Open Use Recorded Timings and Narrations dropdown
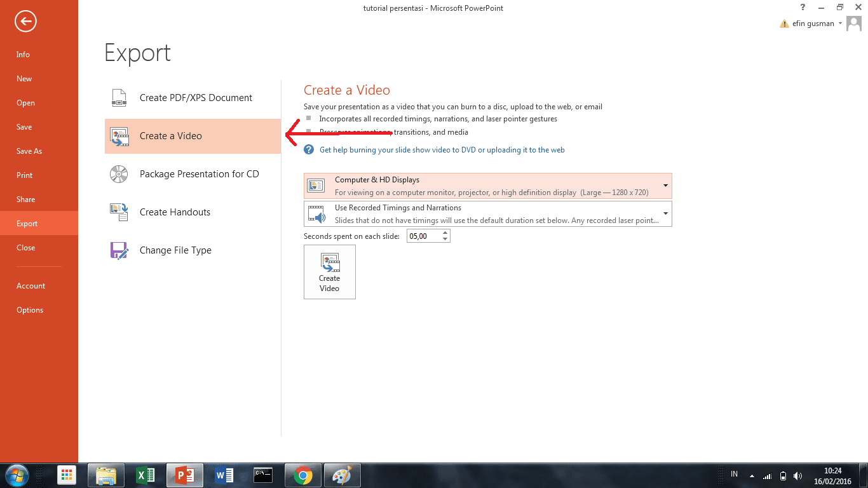The width and height of the screenshot is (868, 488). (x=487, y=213)
